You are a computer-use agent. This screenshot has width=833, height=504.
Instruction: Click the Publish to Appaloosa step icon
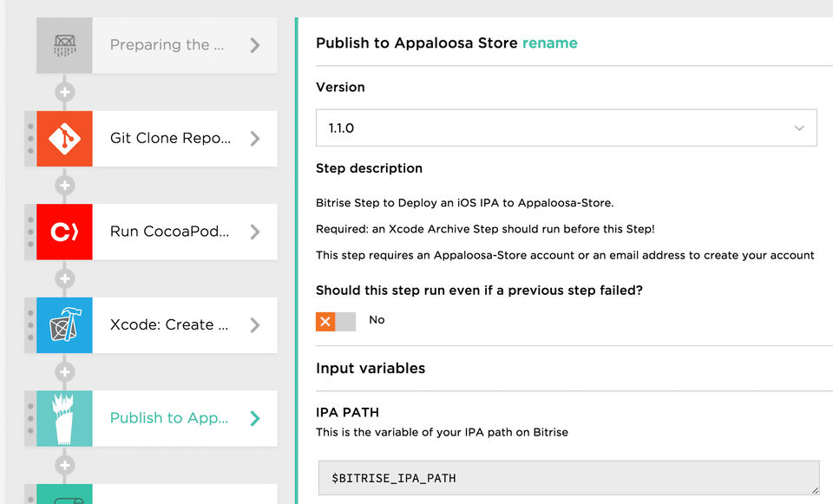(x=64, y=418)
